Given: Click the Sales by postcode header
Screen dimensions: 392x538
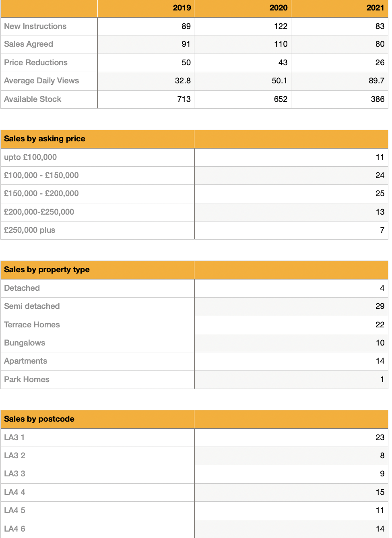Looking at the screenshot, I should 39,419.
